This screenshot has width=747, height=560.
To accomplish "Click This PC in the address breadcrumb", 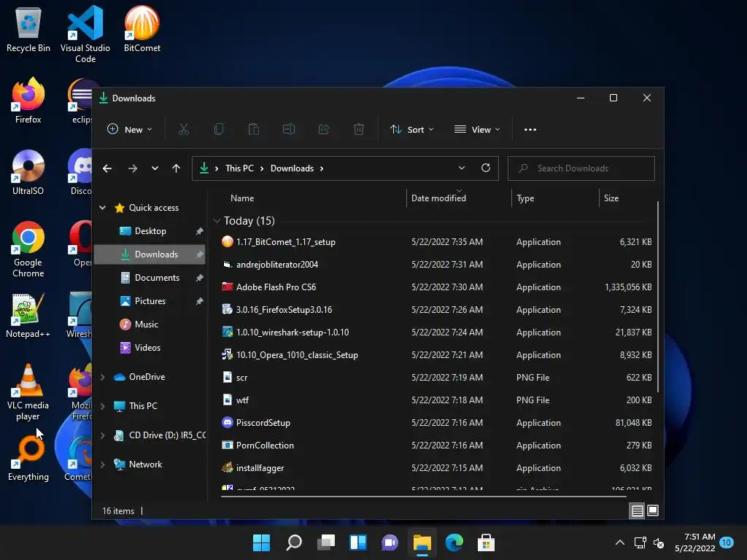I will click(x=239, y=168).
